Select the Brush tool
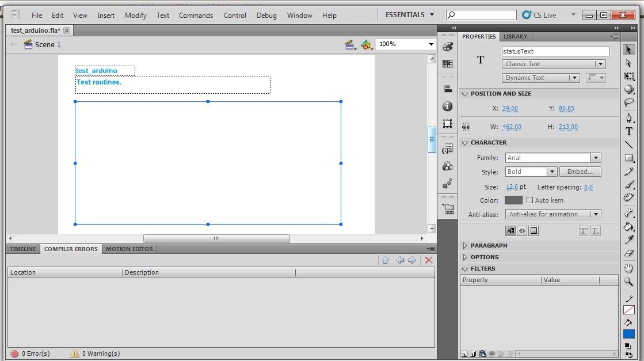This screenshot has width=644, height=361. pos(628,184)
